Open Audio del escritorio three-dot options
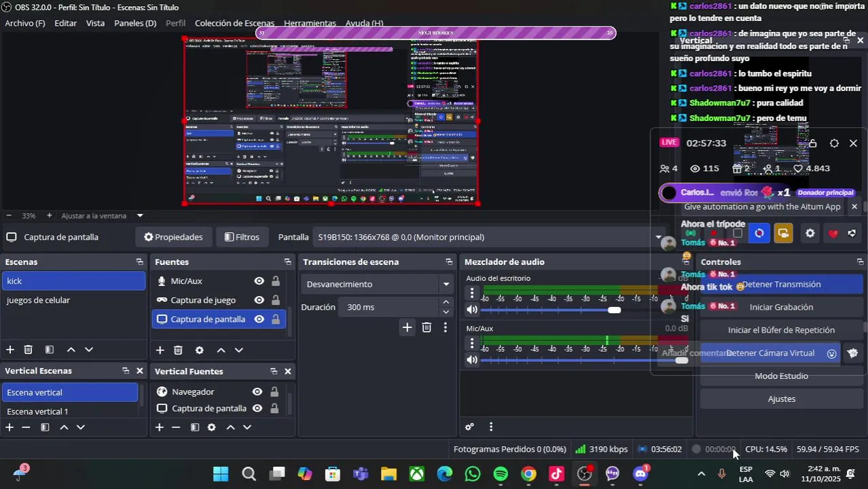The width and height of the screenshot is (868, 489). (472, 293)
